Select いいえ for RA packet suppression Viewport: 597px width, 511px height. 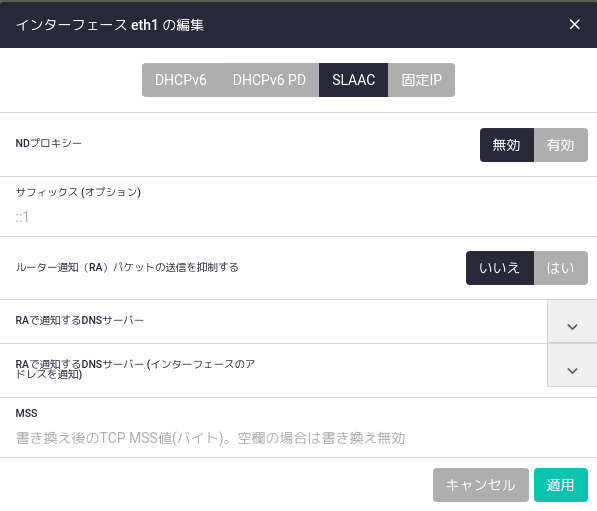(x=500, y=268)
